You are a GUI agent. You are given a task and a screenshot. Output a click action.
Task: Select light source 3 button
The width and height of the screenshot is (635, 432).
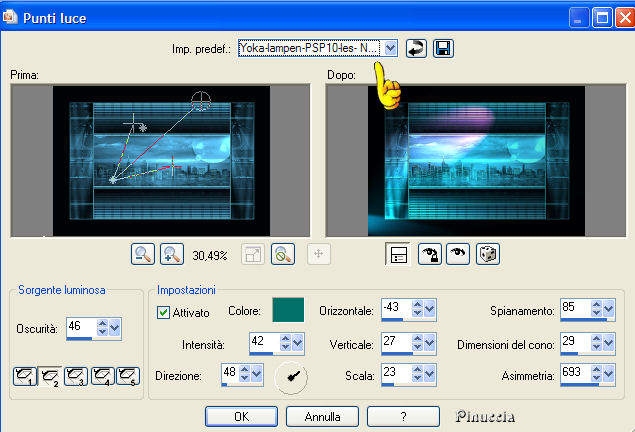(x=76, y=377)
